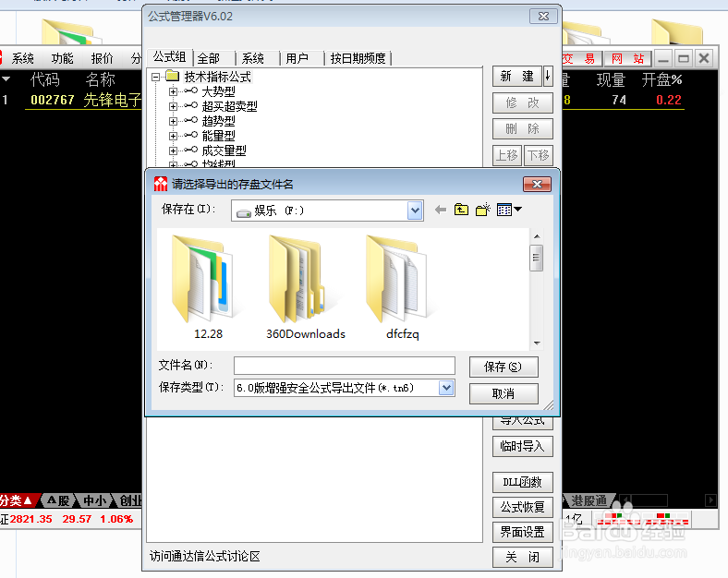728x578 pixels.
Task: Click the drop arrow beside 新建 button
Action: 548,76
